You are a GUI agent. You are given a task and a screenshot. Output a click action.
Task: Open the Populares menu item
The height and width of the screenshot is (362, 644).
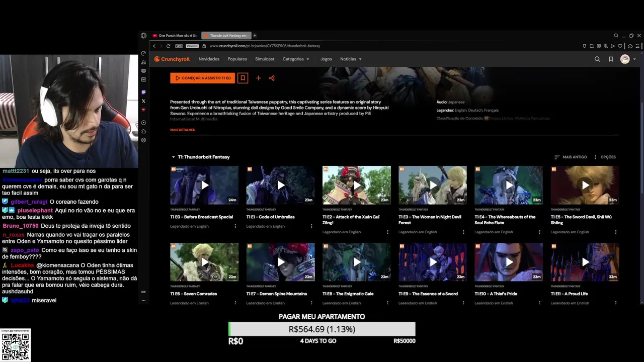coord(237,59)
